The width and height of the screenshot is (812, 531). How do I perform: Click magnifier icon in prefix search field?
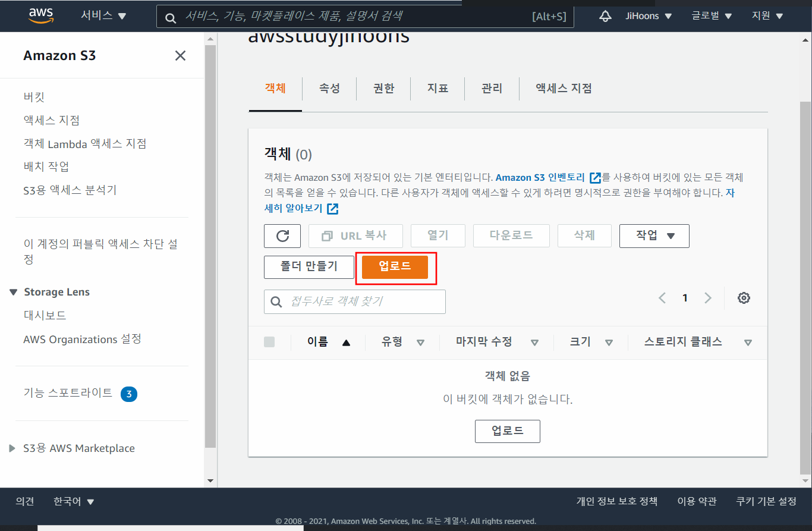click(276, 302)
